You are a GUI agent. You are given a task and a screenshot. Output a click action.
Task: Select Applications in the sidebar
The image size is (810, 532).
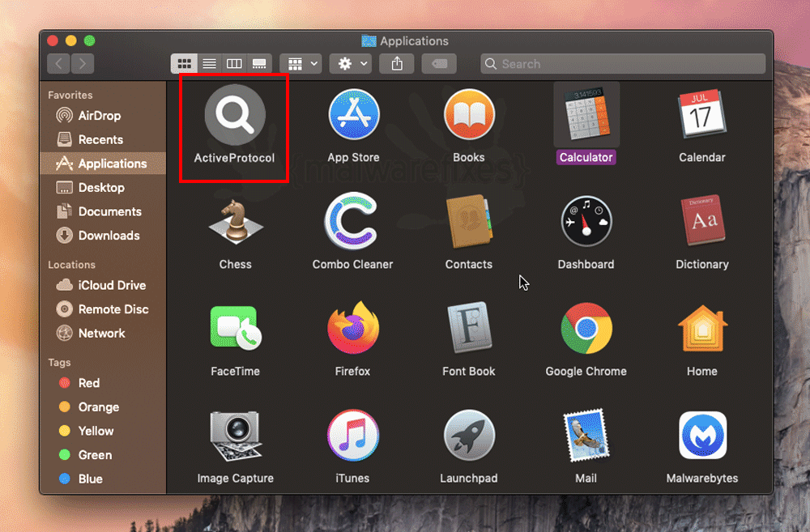click(x=104, y=164)
